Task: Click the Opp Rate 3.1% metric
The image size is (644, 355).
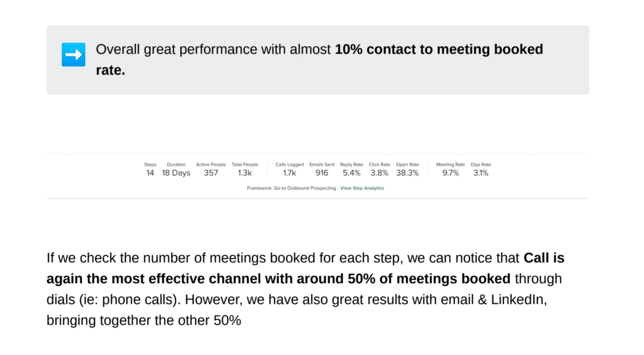Action: [481, 169]
